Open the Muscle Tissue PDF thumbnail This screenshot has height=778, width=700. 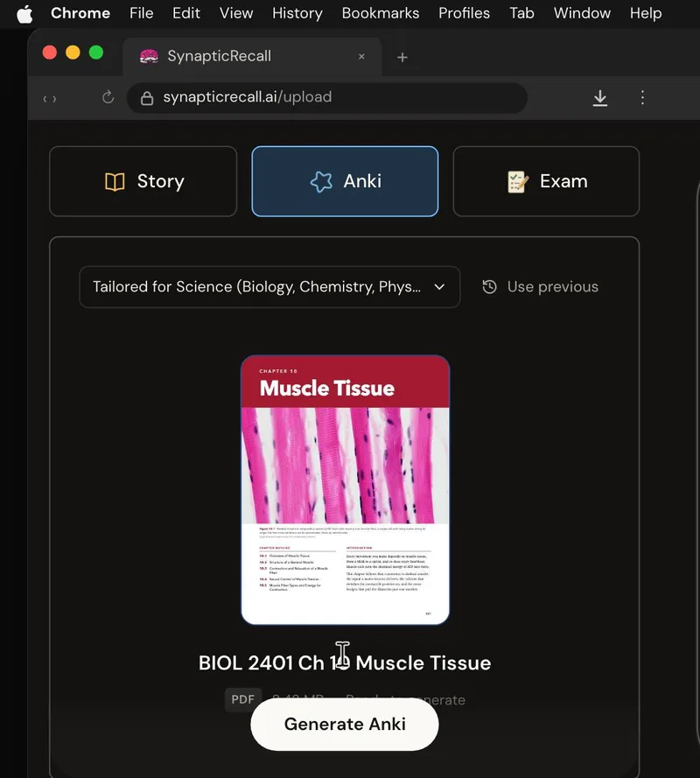346,490
